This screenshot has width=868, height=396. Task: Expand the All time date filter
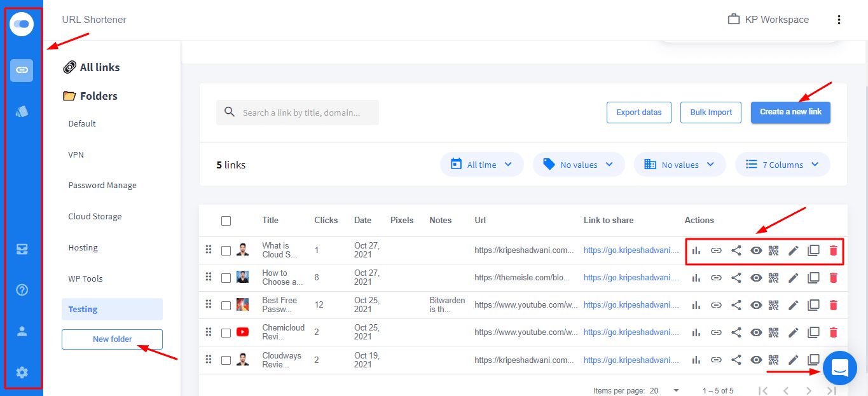[x=481, y=165]
